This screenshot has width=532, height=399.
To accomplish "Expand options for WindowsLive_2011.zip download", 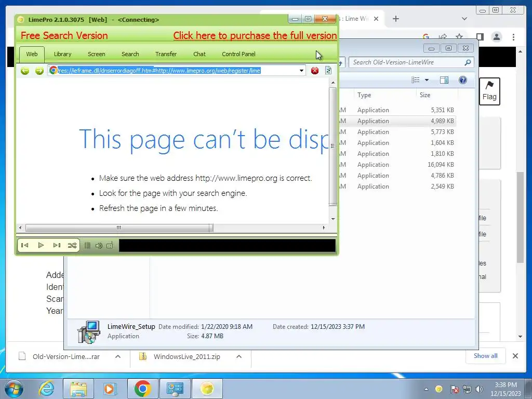I will [x=239, y=356].
